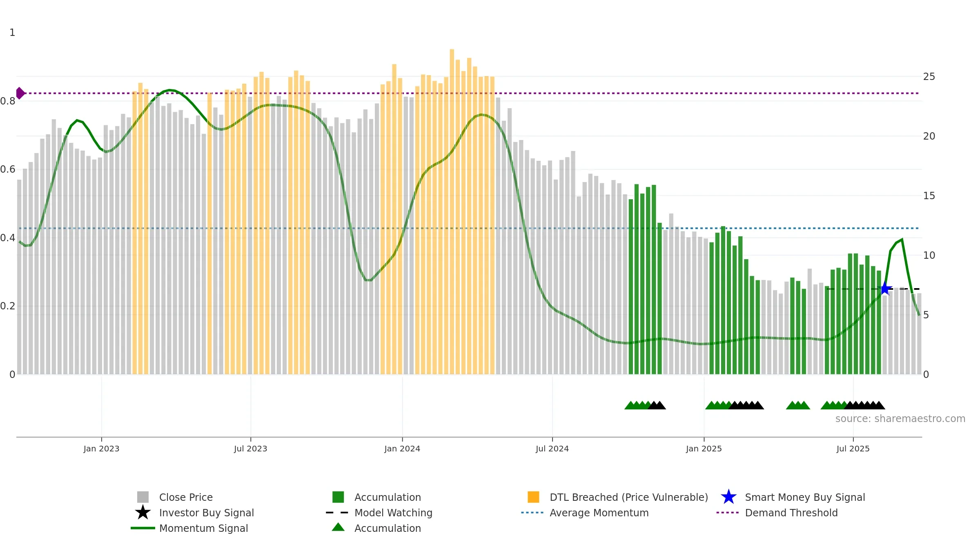This screenshot has height=551, width=980.
Task: Click the Demand Threshold purple dotted legend
Action: (777, 513)
